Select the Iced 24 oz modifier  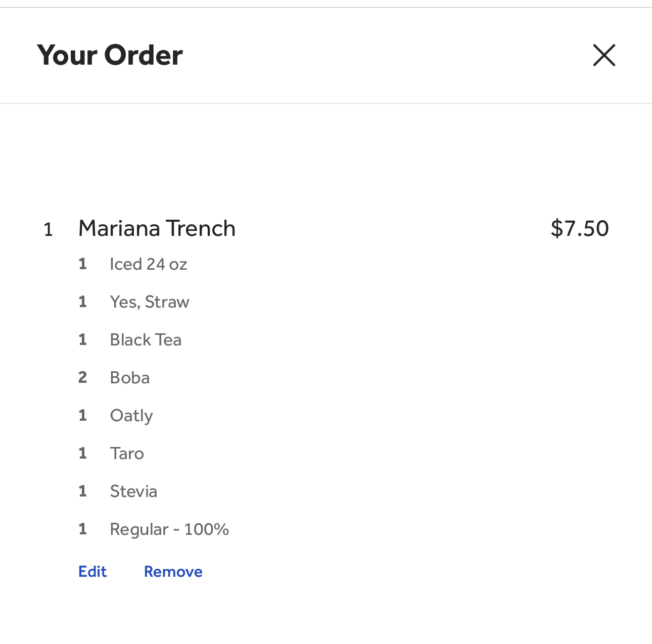point(148,264)
